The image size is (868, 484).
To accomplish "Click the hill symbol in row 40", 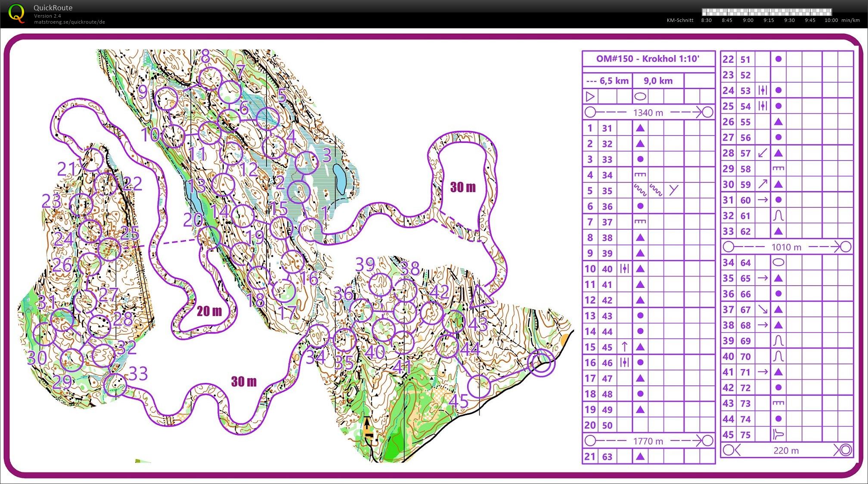I will [778, 356].
